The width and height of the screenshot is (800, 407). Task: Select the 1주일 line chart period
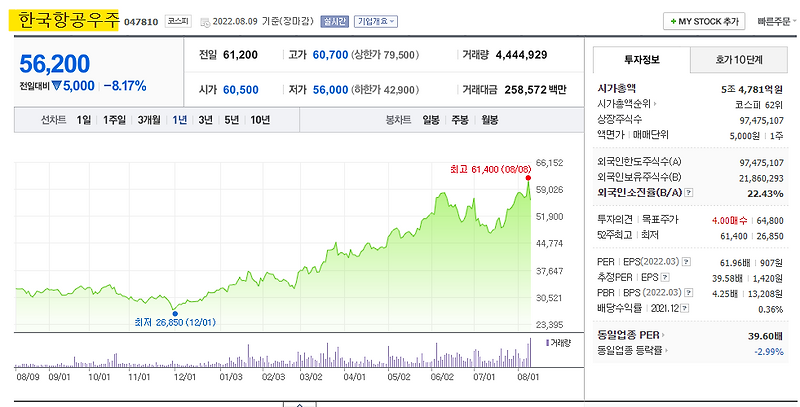point(114,120)
